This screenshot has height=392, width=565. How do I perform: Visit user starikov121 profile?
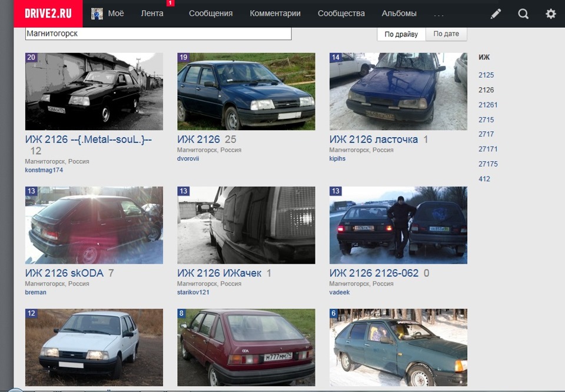[x=193, y=292]
